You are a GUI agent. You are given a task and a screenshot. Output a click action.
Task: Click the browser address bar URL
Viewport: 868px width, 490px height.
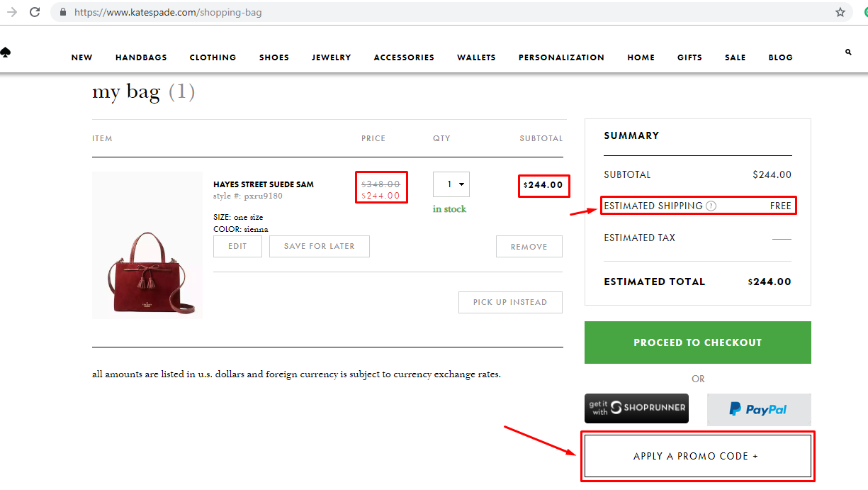(168, 12)
